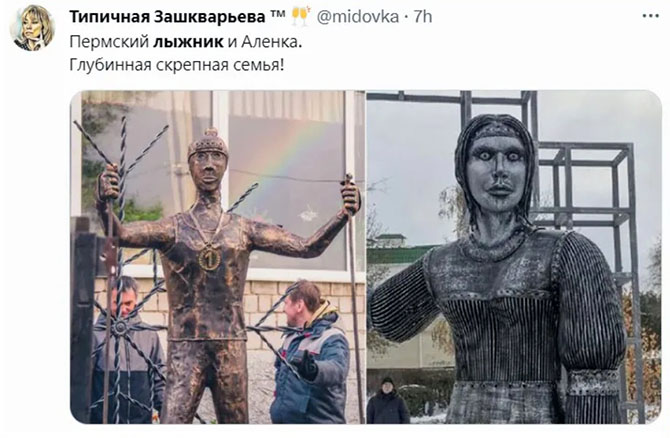Screen dimensions: 670x438
Task: Open the right photo of the Alenka statue
Action: 514,257
